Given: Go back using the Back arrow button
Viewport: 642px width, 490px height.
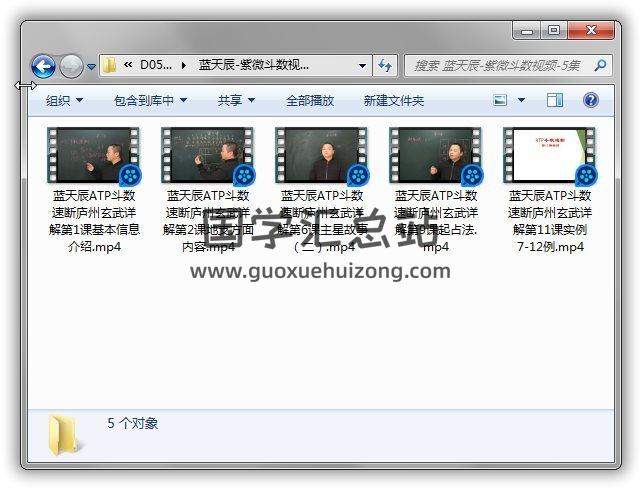Looking at the screenshot, I should point(43,67).
